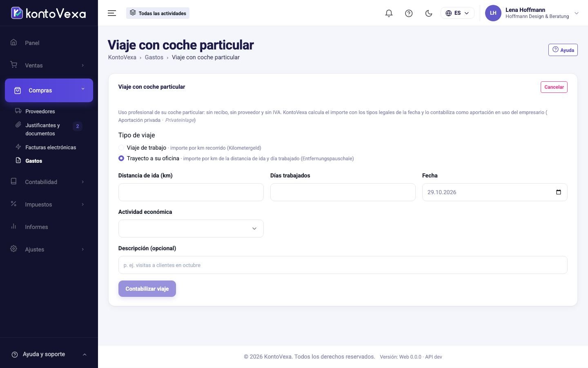Focus the Días trabajados field
The width and height of the screenshot is (588, 368).
[x=343, y=192]
